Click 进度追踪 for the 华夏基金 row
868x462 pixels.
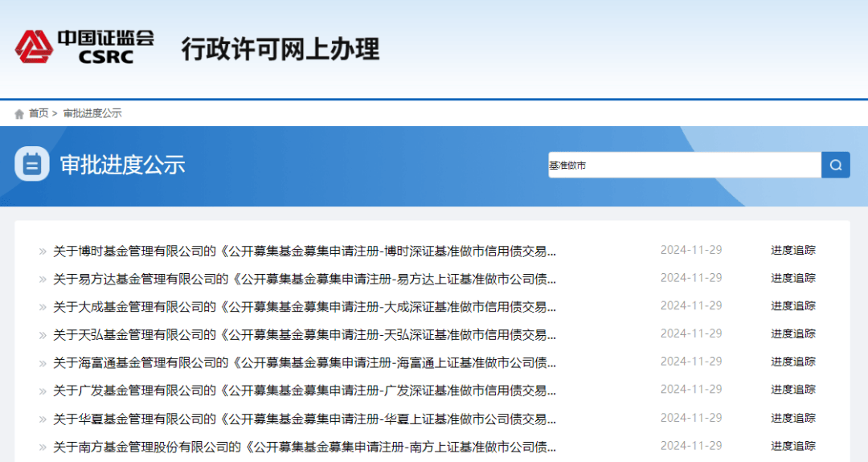(793, 418)
